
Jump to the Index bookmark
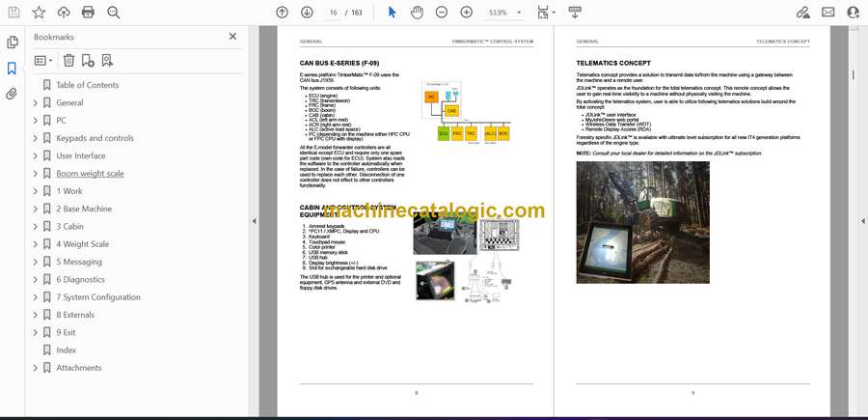pos(66,350)
